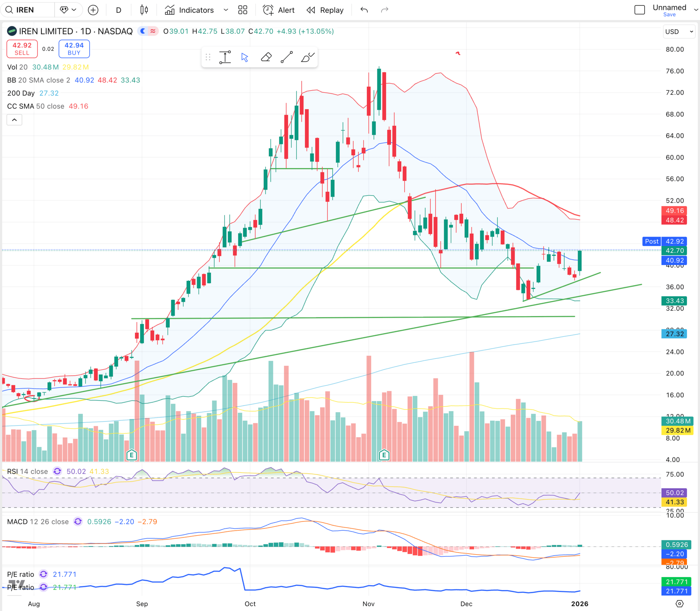Click the undo arrow
The image size is (700, 611).
pos(364,10)
